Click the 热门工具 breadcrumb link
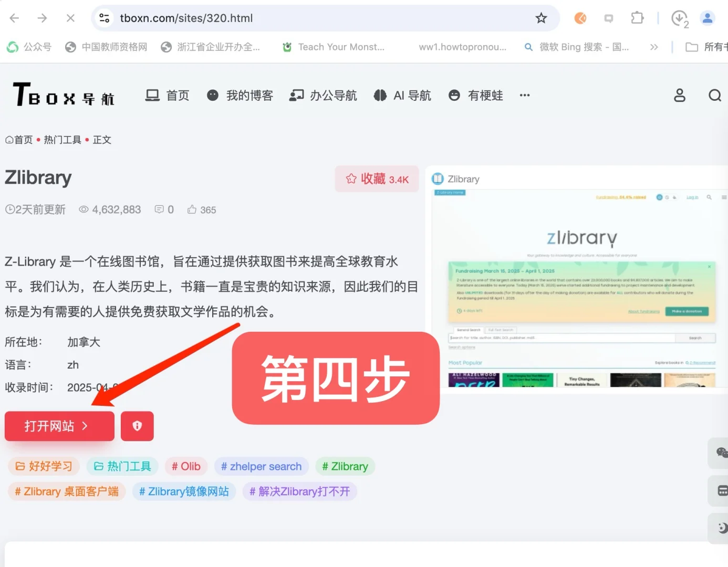The width and height of the screenshot is (728, 567). (63, 140)
